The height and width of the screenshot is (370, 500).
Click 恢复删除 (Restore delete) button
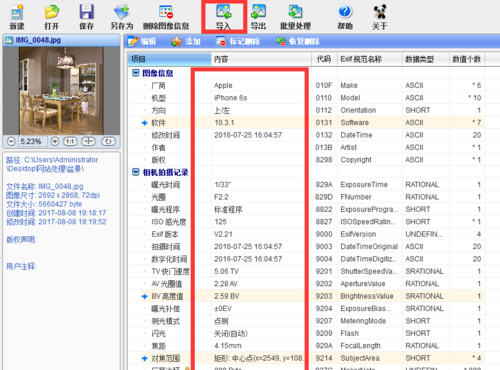click(297, 41)
